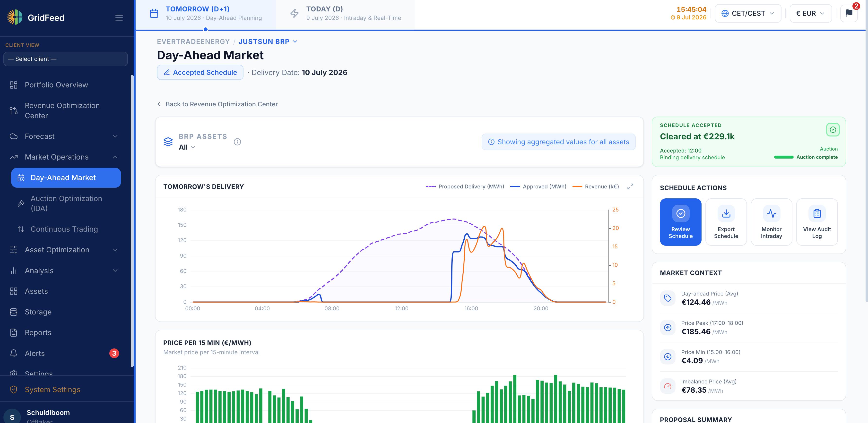This screenshot has width=868, height=423.
Task: Open the Select client dropdown
Action: coord(66,59)
